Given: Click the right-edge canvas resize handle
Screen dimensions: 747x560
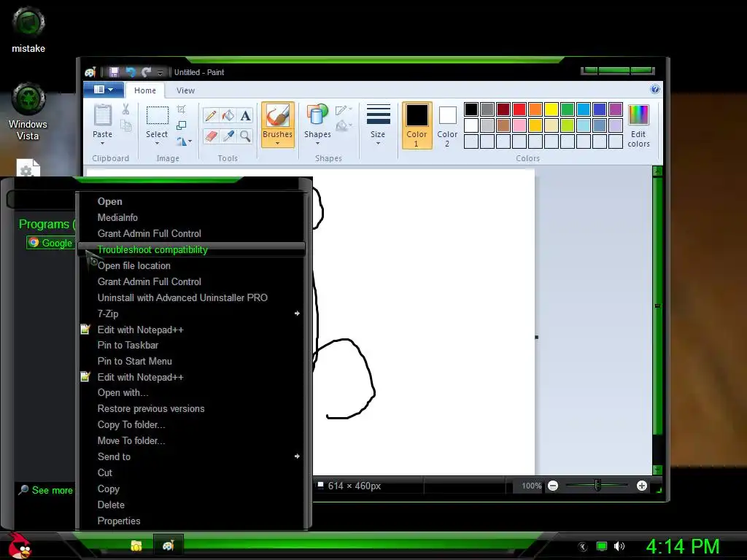Looking at the screenshot, I should coord(536,337).
